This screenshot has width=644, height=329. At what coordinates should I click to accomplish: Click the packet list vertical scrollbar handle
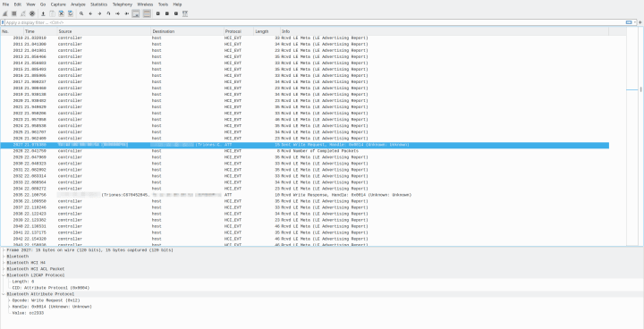point(640,89)
